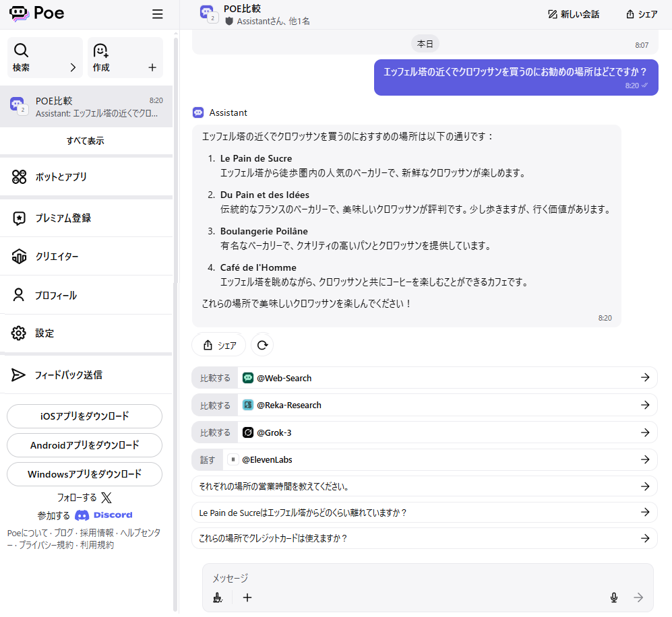Click the arrow on @Web-Search row

click(645, 377)
